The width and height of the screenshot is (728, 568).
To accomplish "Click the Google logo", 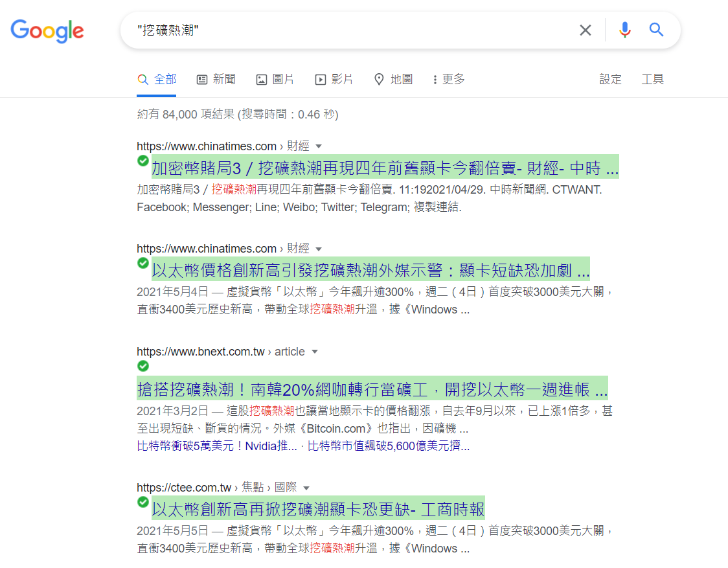I will tap(47, 30).
